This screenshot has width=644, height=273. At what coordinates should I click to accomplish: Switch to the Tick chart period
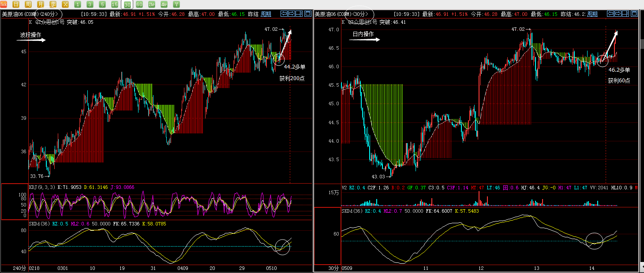(x=4, y=4)
